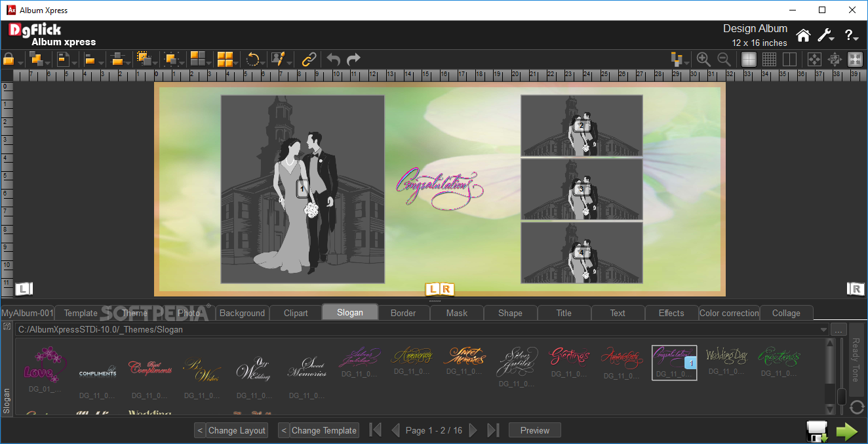
Task: Click the rotate icon
Action: coord(252,60)
